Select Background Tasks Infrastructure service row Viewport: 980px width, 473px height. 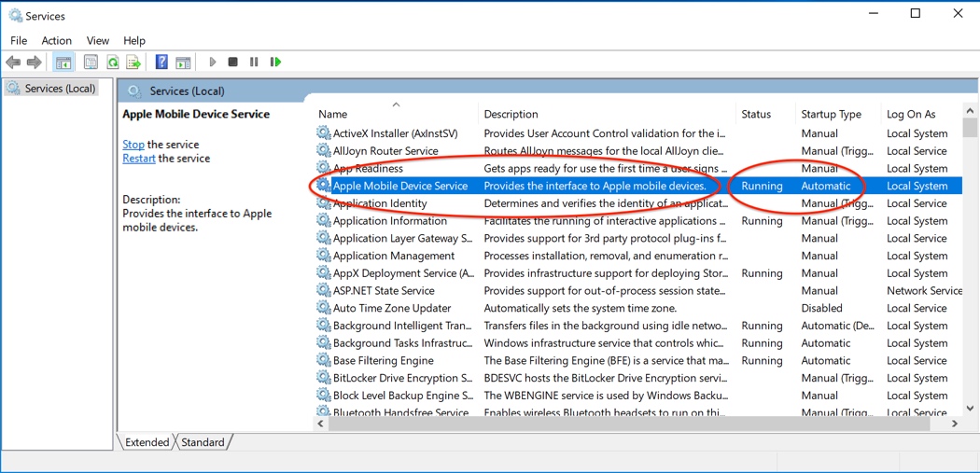[638, 343]
